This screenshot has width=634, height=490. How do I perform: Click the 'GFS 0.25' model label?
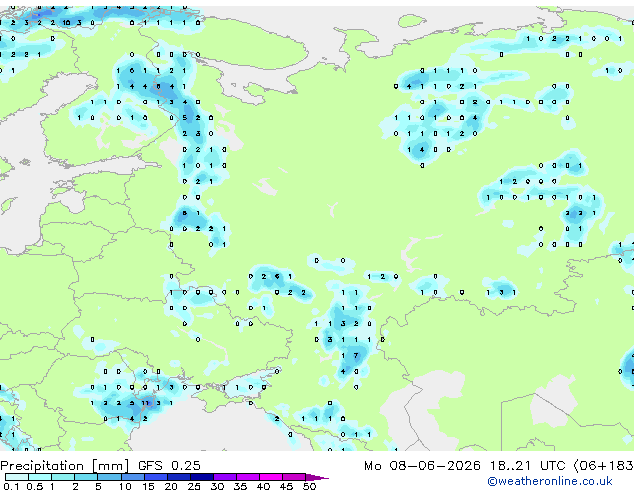pos(169,466)
